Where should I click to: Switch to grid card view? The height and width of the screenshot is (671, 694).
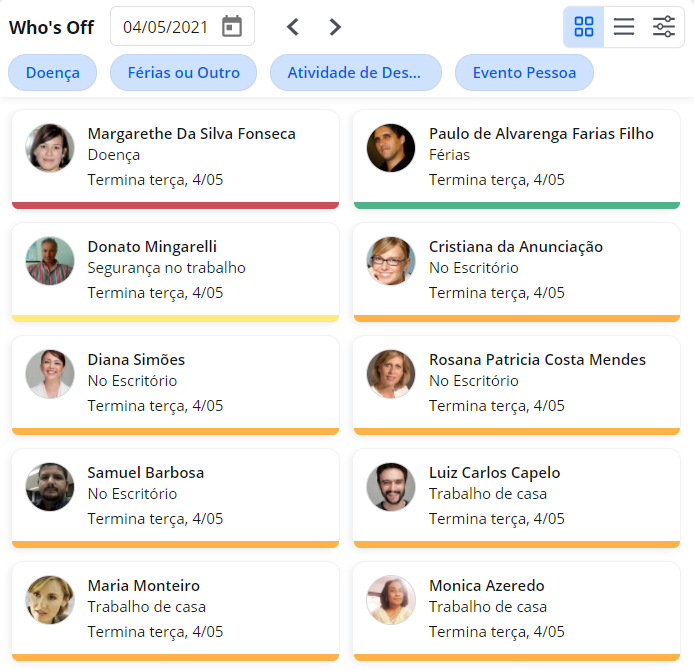pyautogui.click(x=583, y=27)
